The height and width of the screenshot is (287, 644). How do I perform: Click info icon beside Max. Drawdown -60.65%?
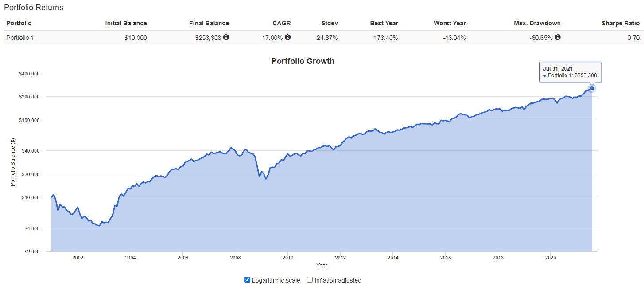pos(558,38)
